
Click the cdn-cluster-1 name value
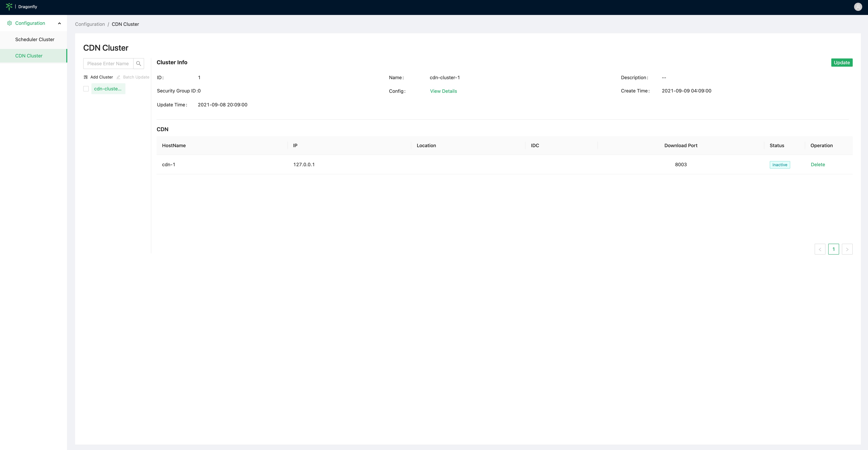[x=445, y=78]
